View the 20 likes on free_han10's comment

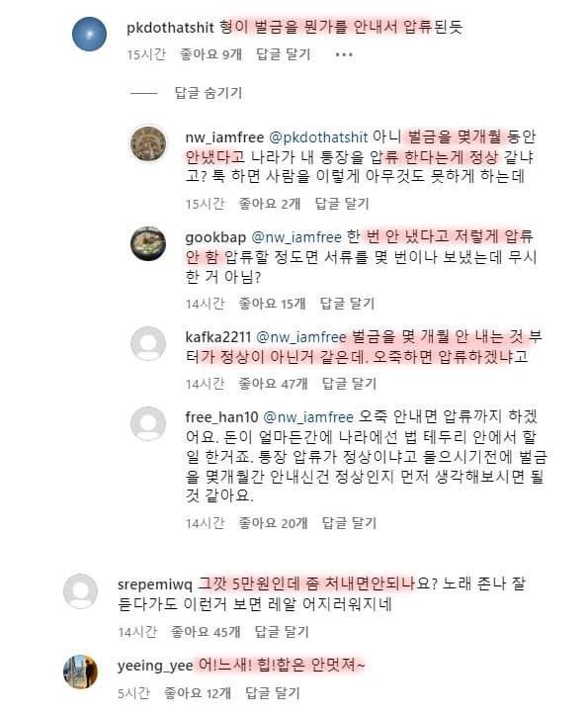(273, 522)
